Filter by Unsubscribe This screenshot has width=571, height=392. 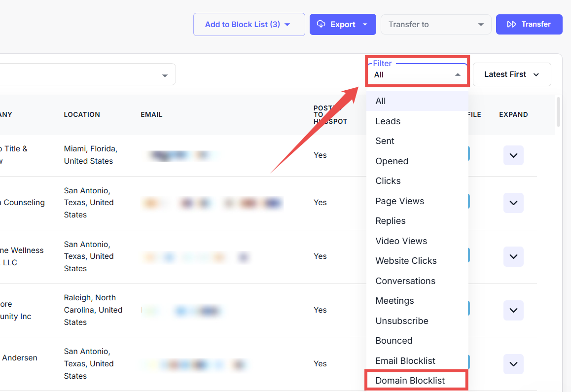[402, 321]
